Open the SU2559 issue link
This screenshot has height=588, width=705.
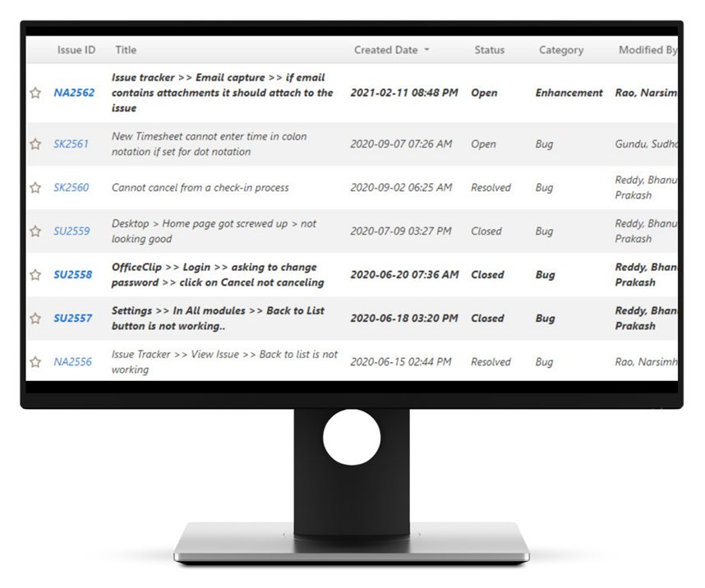71,231
